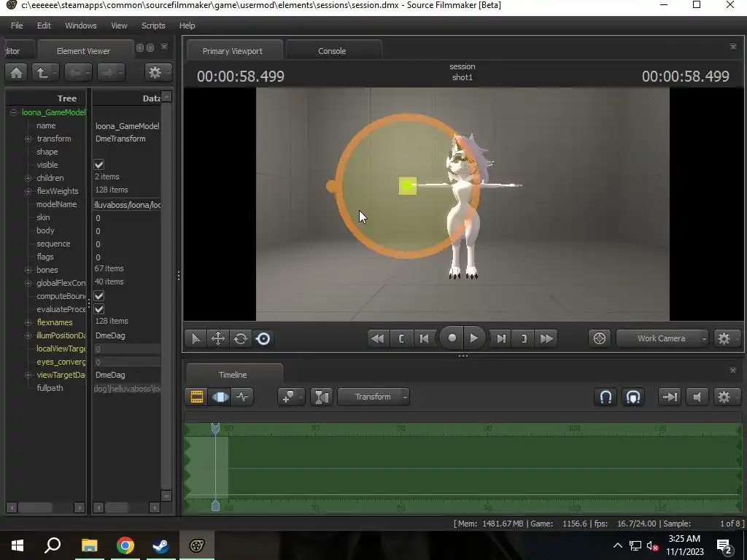Open Steam from the taskbar

click(x=160, y=545)
